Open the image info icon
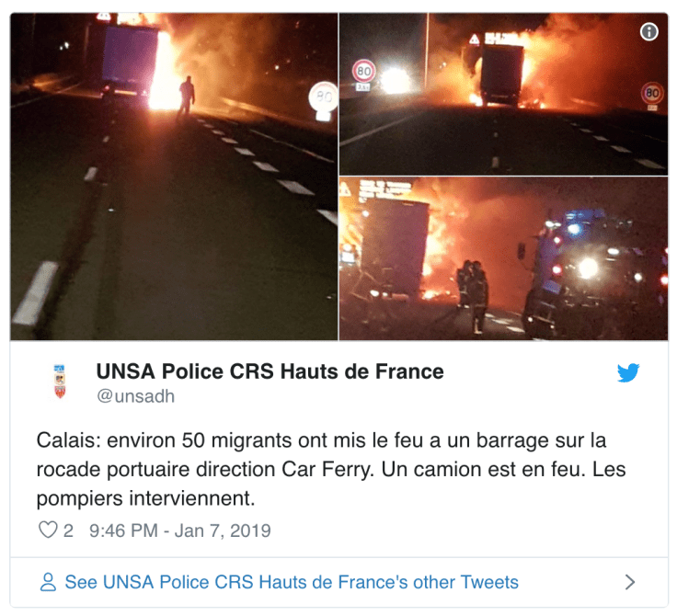The image size is (677, 616). click(648, 31)
